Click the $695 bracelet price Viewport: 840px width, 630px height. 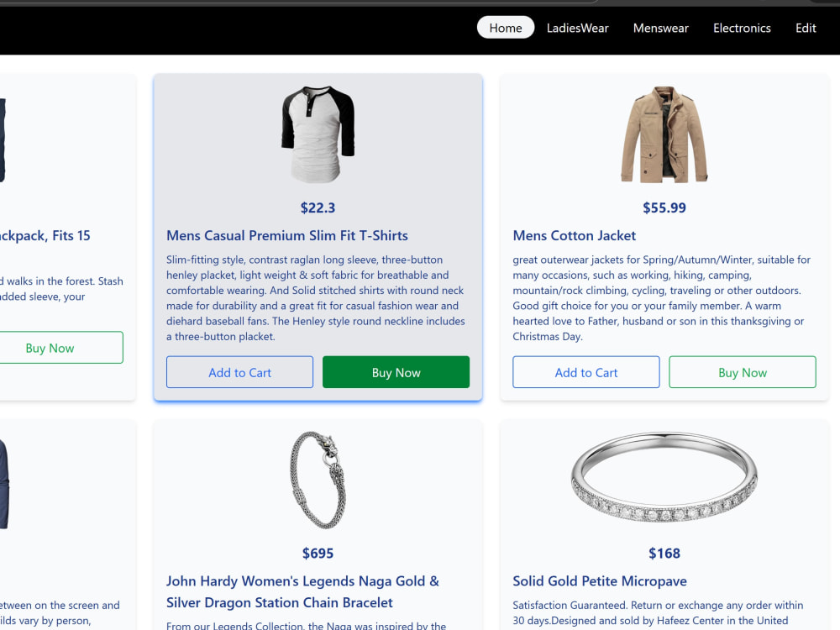coord(318,554)
